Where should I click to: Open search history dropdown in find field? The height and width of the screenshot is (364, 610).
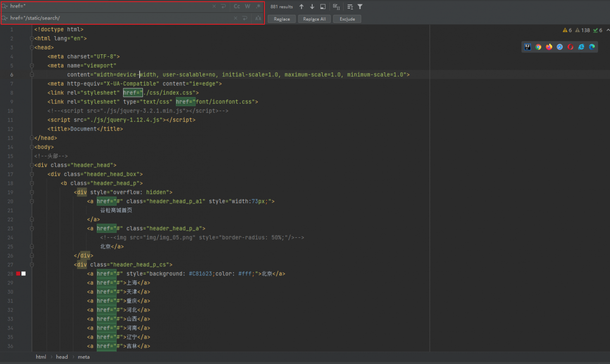pos(5,7)
